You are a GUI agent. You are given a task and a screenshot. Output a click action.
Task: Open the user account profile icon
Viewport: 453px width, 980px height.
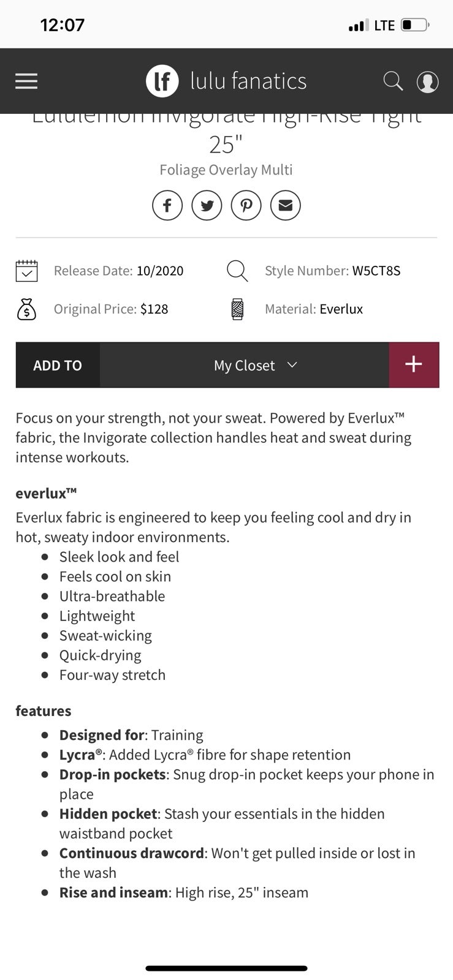click(x=427, y=81)
